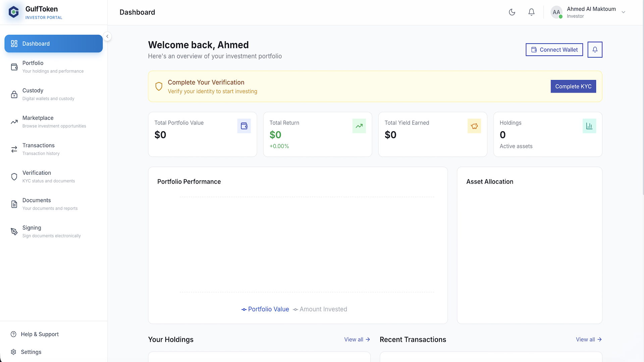Click the GulfToken logo icon
Viewport: 644px width, 362px height.
(x=14, y=12)
